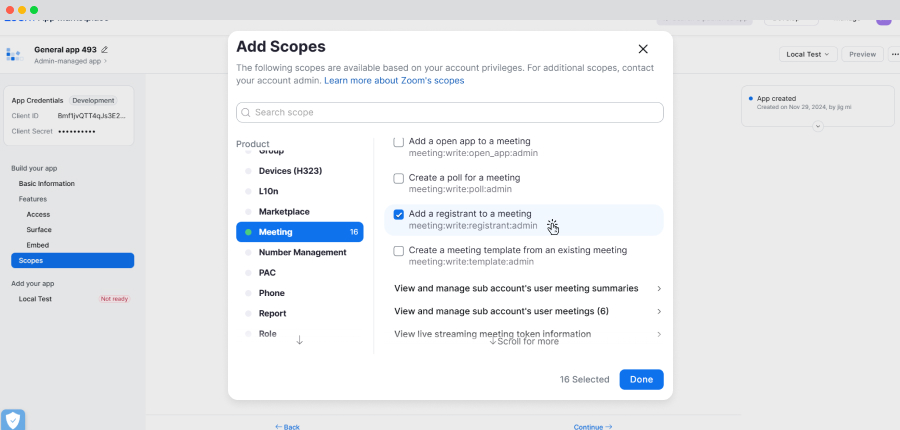
Task: Open Local Test under Add your app
Action: coord(35,299)
